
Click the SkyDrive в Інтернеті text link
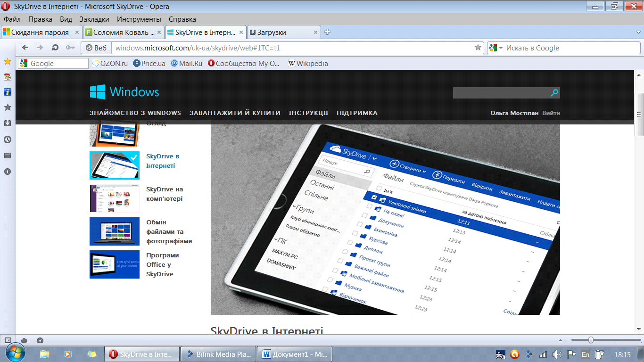[163, 161]
